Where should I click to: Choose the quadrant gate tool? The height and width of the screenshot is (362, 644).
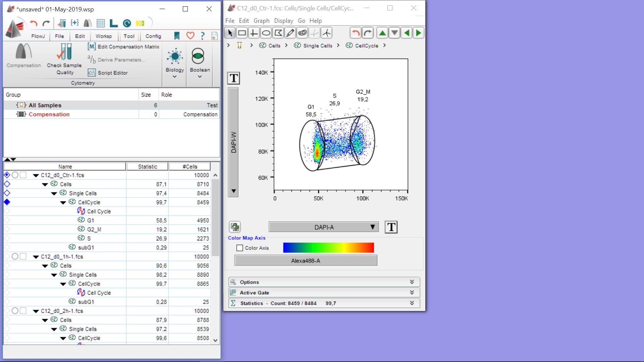click(254, 33)
